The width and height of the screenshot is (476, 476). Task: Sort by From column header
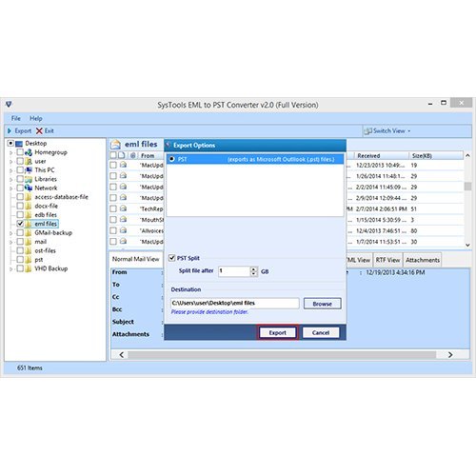pyautogui.click(x=151, y=155)
